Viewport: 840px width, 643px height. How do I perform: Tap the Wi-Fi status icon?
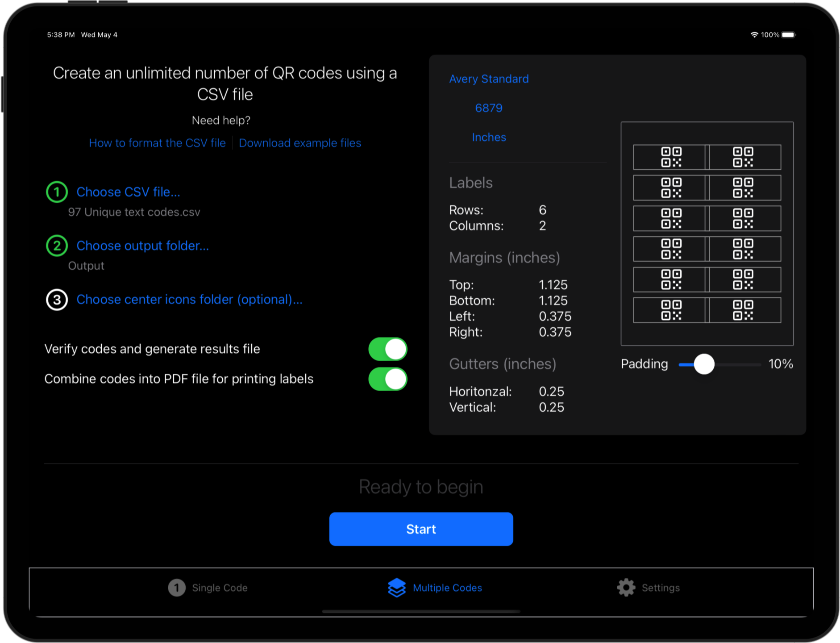tap(754, 35)
